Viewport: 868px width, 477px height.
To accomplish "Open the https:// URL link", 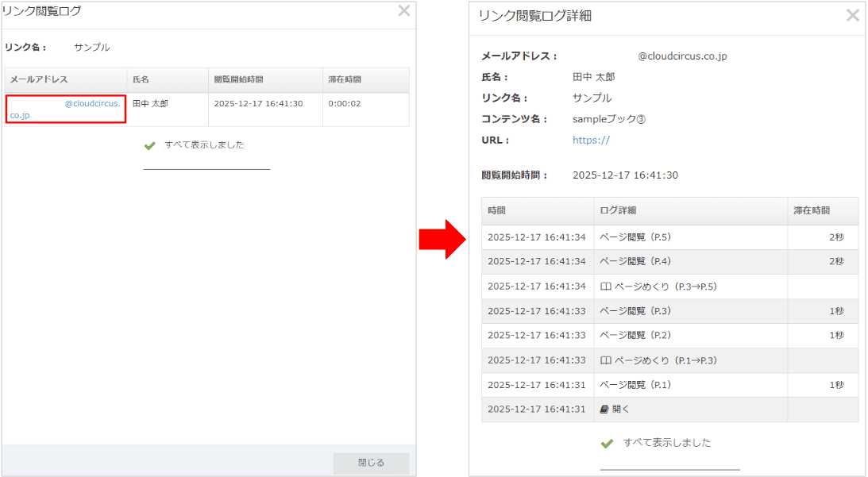I will [x=592, y=140].
